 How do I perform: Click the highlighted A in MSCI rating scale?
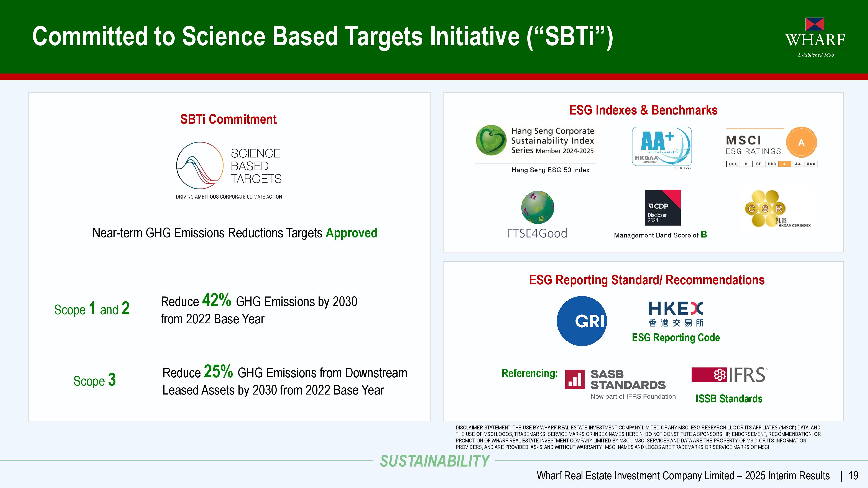point(784,164)
